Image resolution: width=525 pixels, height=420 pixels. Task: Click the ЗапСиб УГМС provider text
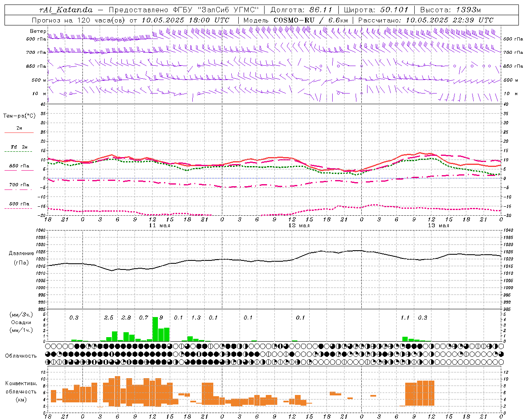[228, 10]
